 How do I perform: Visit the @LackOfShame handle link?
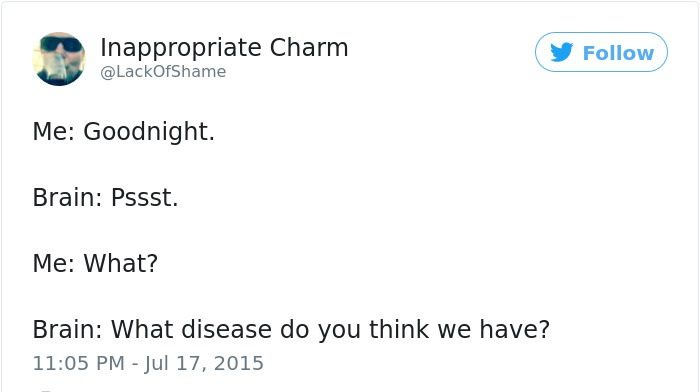(x=163, y=71)
